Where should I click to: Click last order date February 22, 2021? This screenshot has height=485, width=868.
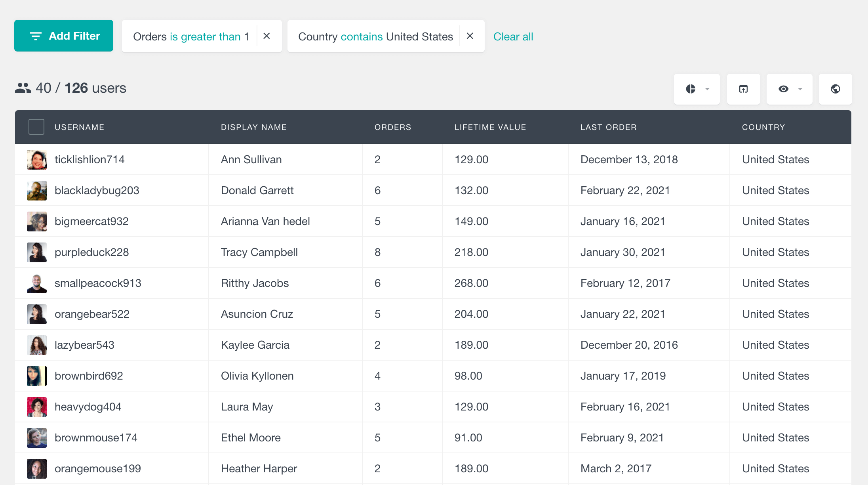pyautogui.click(x=625, y=190)
